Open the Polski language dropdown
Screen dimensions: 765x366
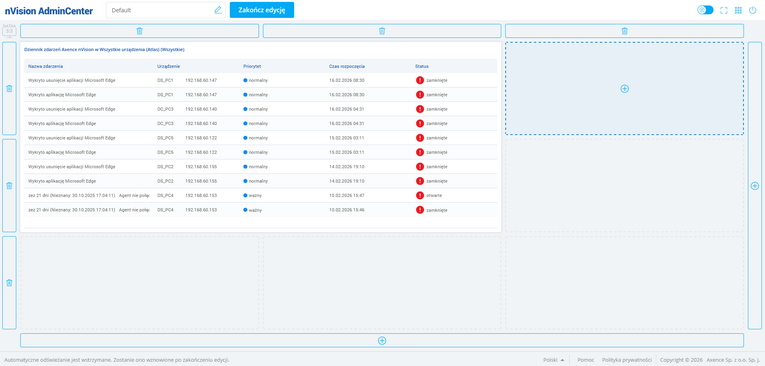click(553, 360)
